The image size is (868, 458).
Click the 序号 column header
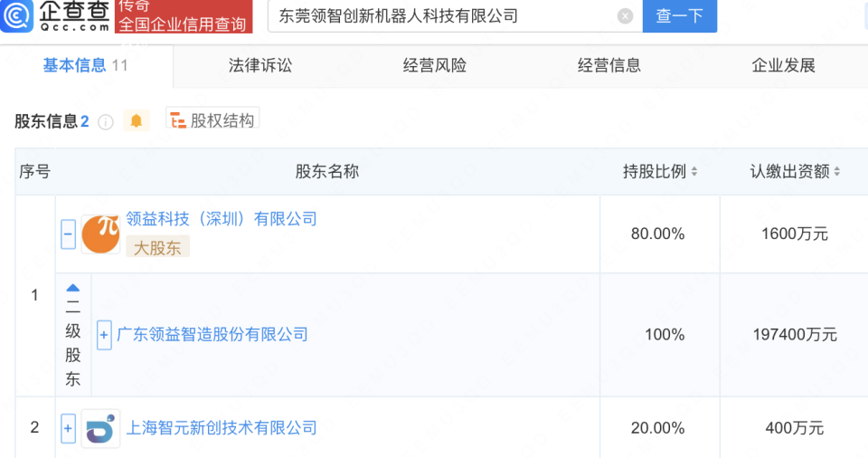(x=35, y=171)
